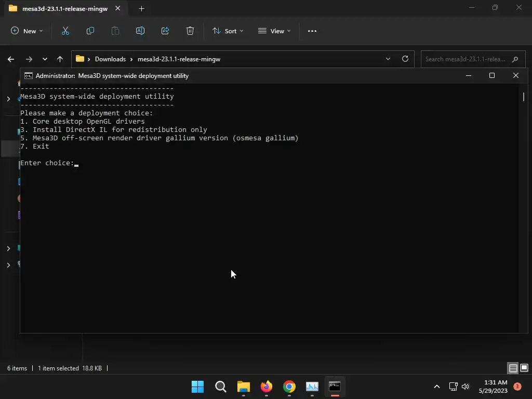Close the mesa3d-23.1.1-release-mingw tab

118,8
